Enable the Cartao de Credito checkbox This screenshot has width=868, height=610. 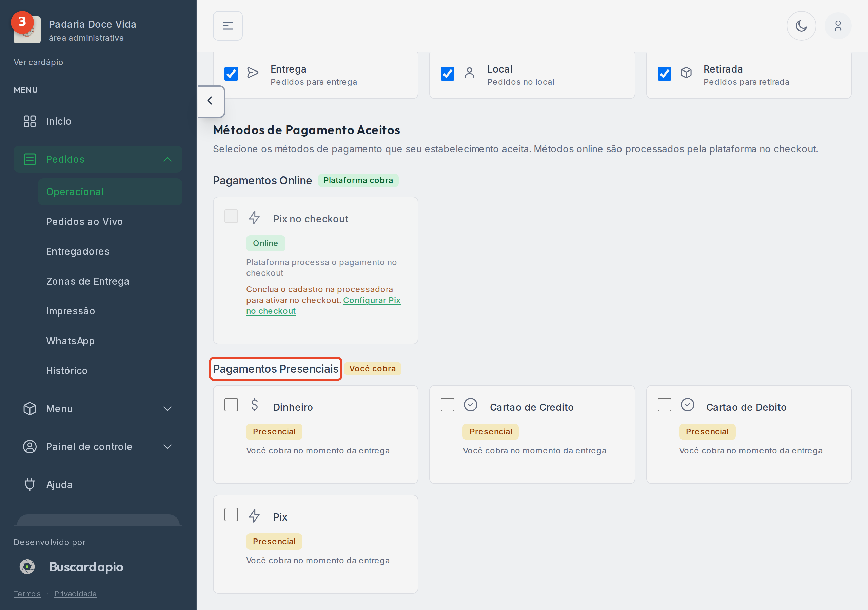[447, 404]
